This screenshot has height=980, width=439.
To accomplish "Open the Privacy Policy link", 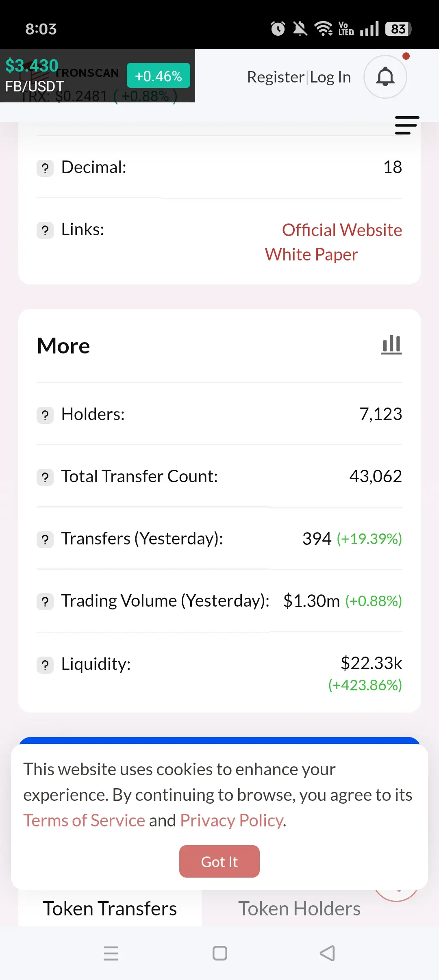I will (232, 820).
